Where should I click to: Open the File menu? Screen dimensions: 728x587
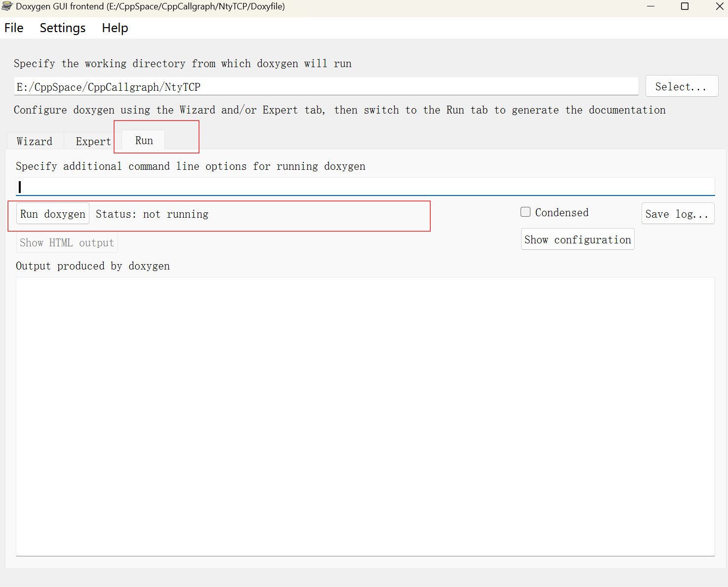tap(14, 28)
